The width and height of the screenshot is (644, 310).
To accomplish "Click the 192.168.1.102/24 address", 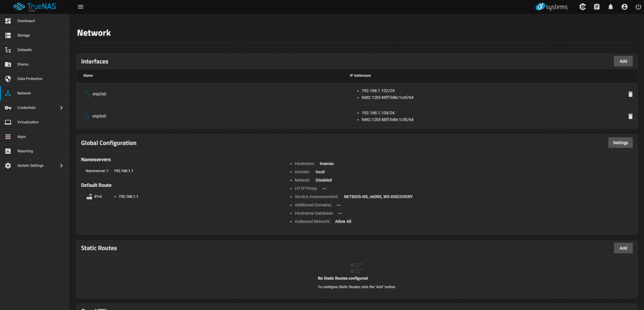I will [x=378, y=91].
